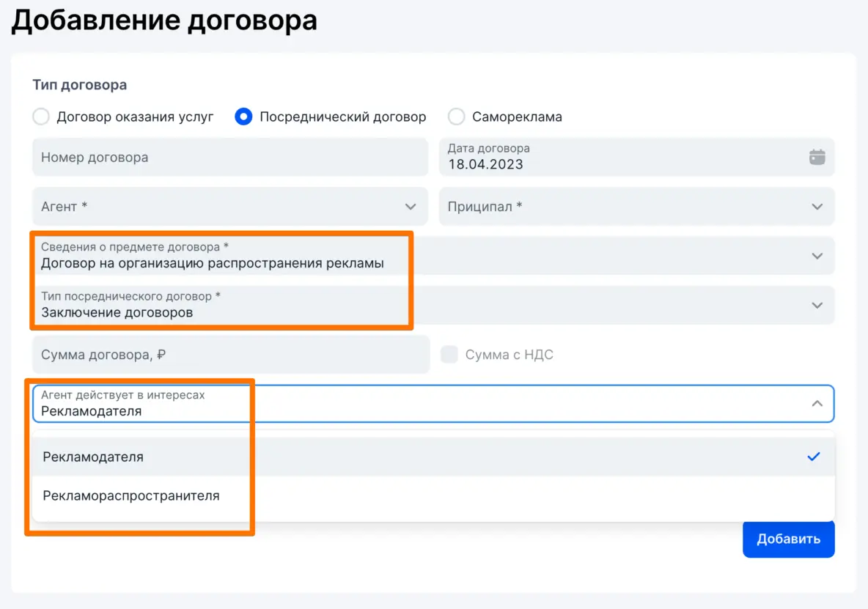Image resolution: width=868 pixels, height=609 pixels.
Task: Click the chevron arrow in Агент field
Action: click(x=411, y=207)
